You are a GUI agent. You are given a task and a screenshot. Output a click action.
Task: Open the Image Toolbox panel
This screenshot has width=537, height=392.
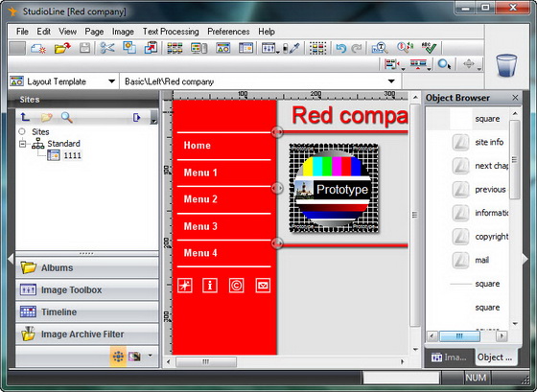[87, 290]
